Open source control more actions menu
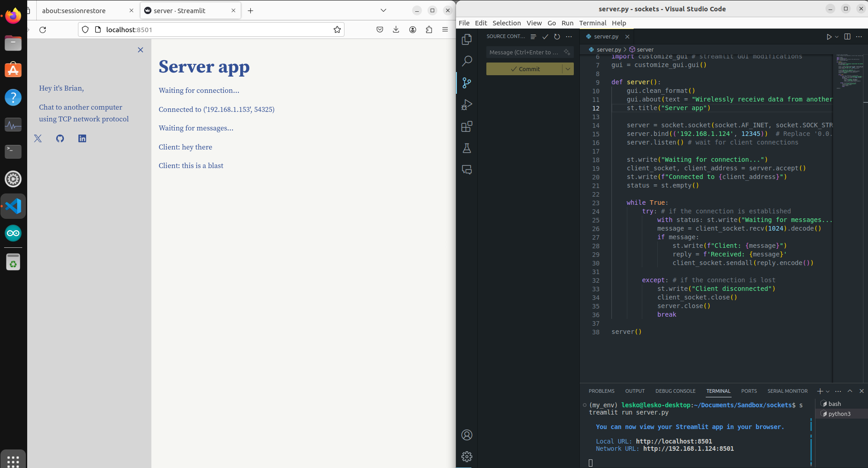 click(569, 37)
